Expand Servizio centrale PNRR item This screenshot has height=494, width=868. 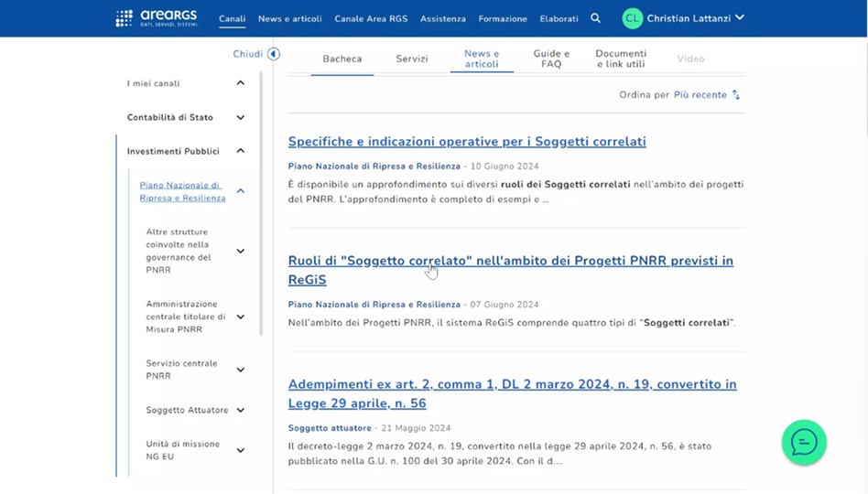(x=241, y=370)
